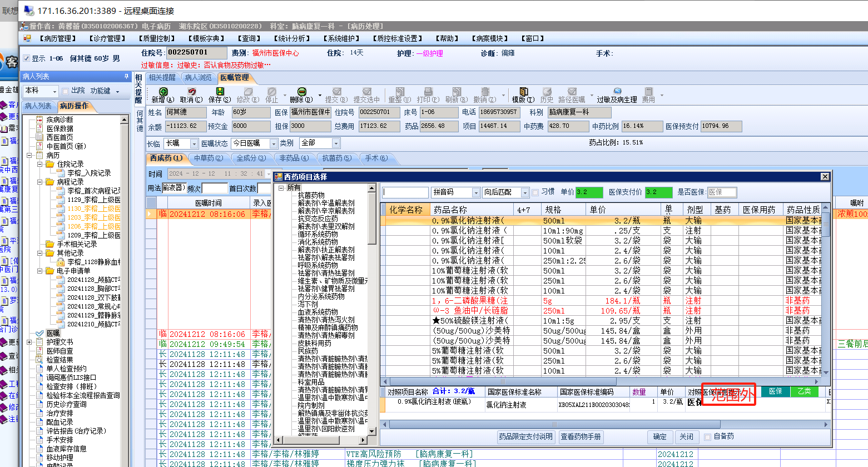This screenshot has width=868, height=467.
Task: Open the 过敏及病生理 toolbar icon
Action: pos(617,92)
